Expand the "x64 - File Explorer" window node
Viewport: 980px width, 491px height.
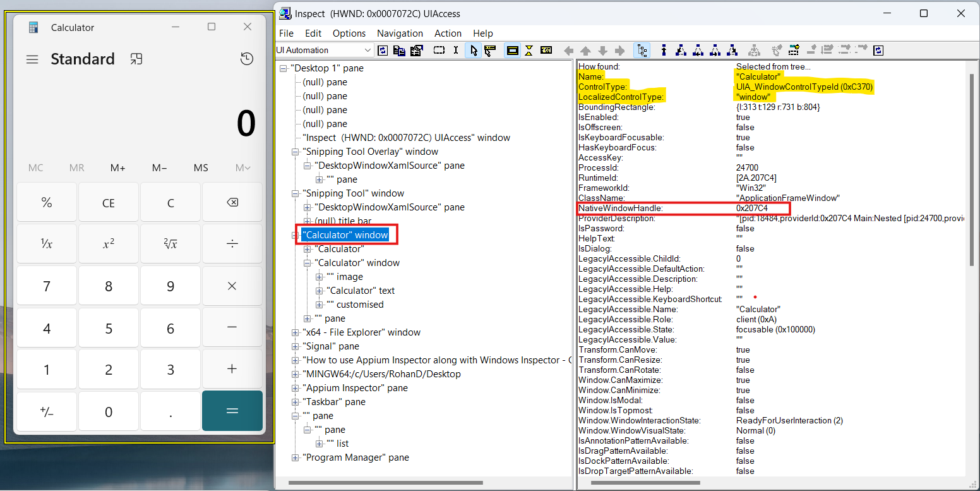coord(296,332)
